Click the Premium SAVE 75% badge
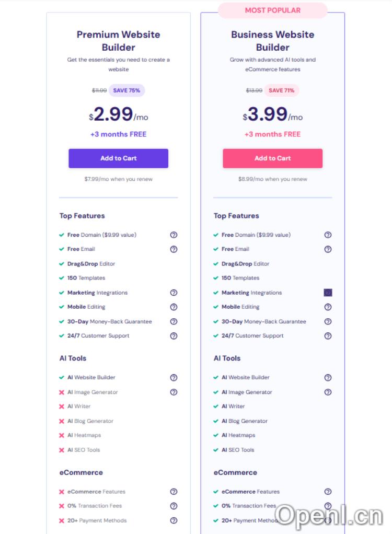The height and width of the screenshot is (534, 392). (126, 90)
